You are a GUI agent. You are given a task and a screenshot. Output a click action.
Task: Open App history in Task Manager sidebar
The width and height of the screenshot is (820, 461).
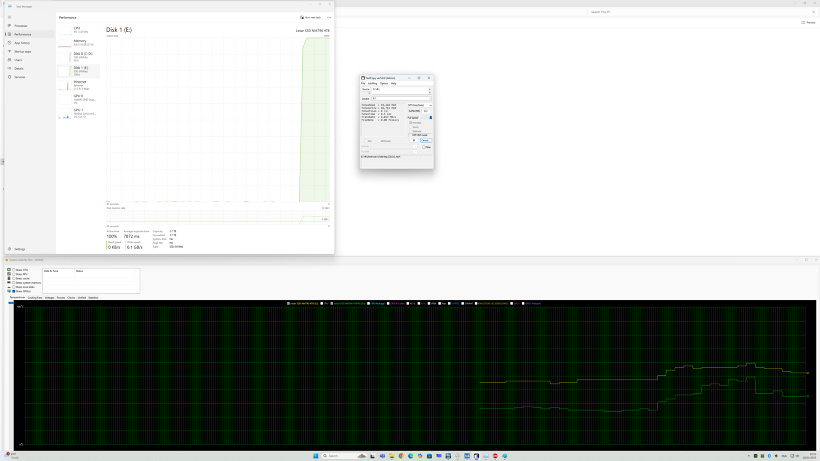pyautogui.click(x=21, y=43)
